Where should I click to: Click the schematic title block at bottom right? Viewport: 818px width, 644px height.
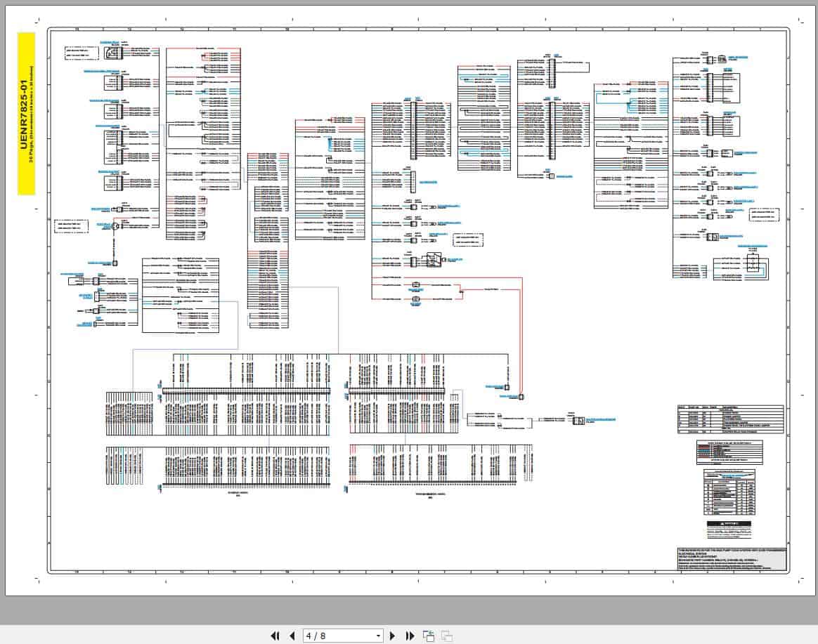(732, 560)
